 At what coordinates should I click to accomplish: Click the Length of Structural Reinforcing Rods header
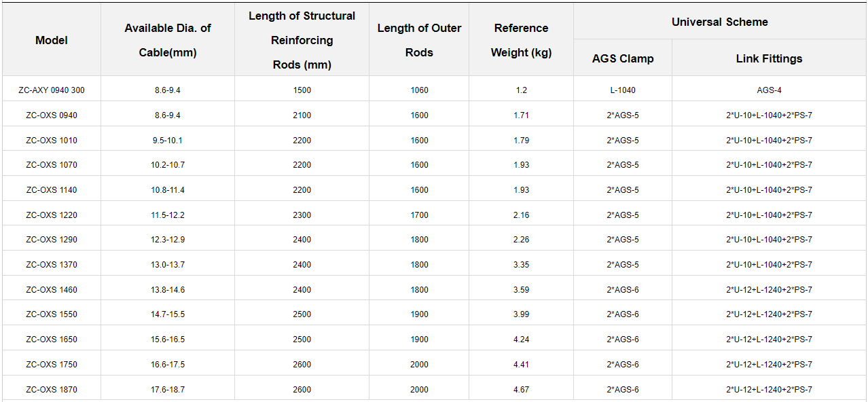302,40
